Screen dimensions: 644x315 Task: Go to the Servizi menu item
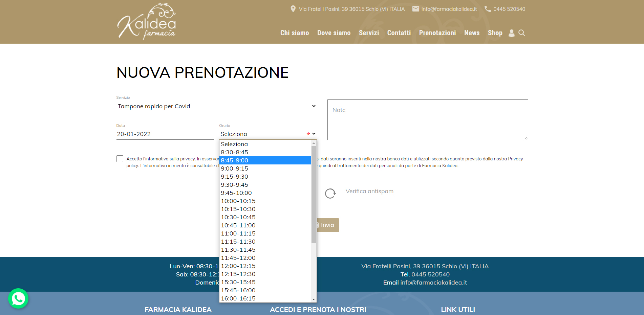pyautogui.click(x=369, y=33)
